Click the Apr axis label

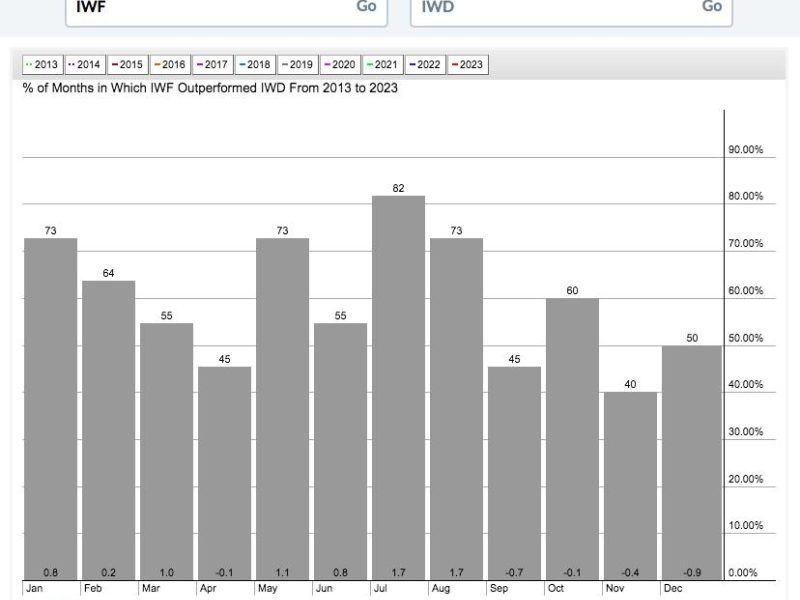point(208,589)
